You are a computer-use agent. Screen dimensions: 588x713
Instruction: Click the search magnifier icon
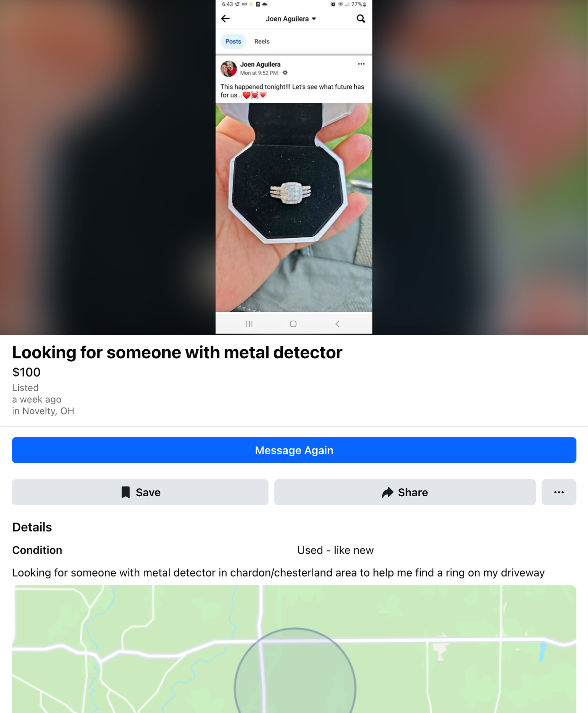coord(360,19)
